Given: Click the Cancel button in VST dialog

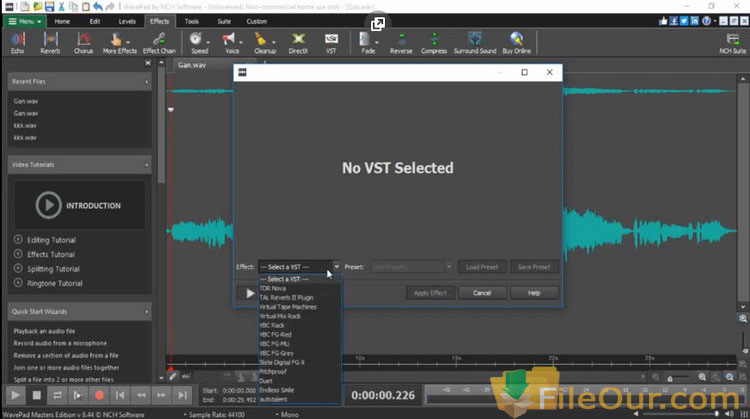Looking at the screenshot, I should (482, 293).
